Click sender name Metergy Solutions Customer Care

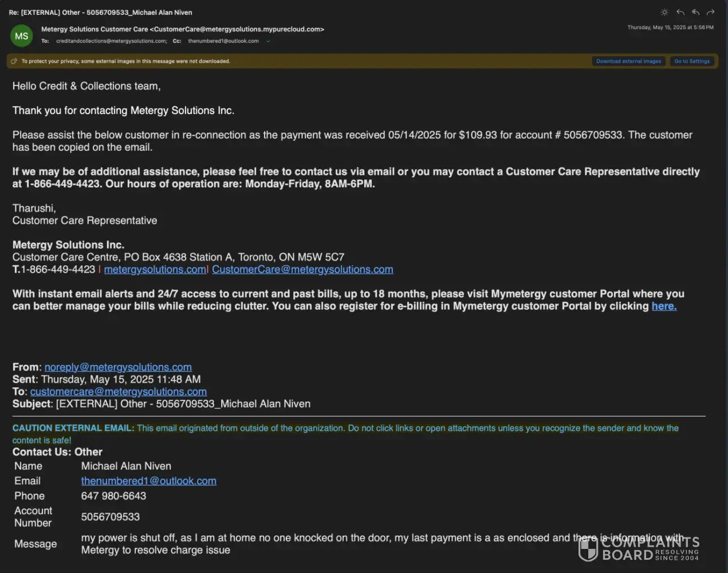(x=95, y=29)
